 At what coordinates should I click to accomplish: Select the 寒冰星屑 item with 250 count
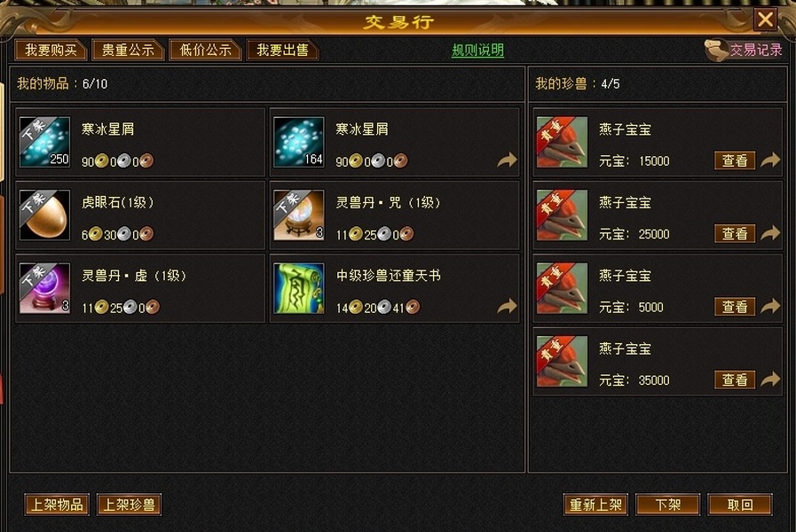[140, 143]
